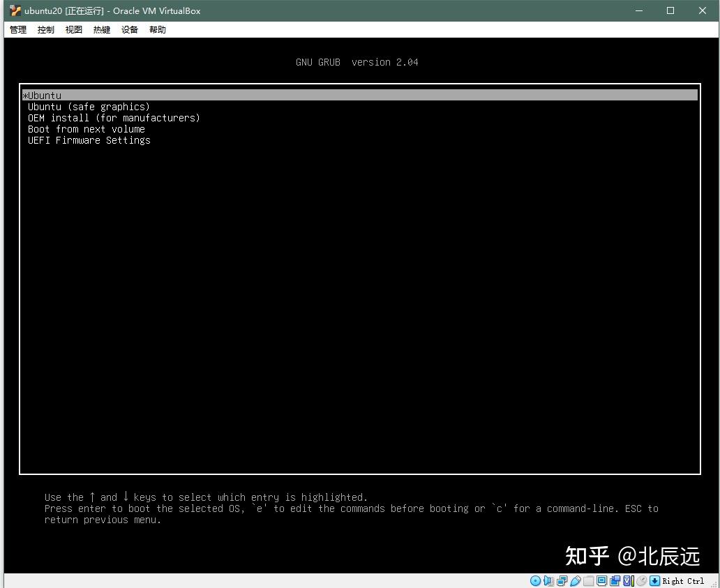
Task: Click the USB devices status icon
Action: [x=576, y=580]
